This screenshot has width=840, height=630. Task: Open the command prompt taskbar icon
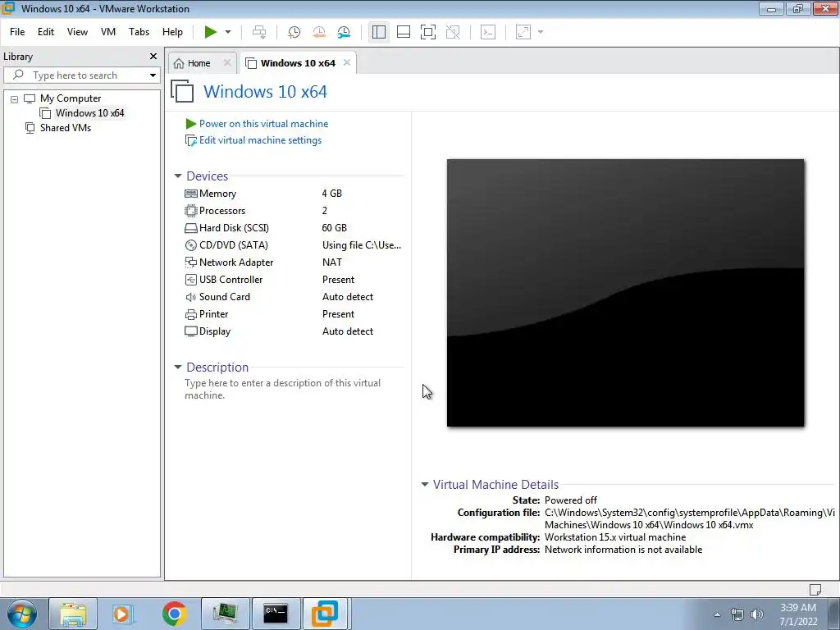coord(276,614)
